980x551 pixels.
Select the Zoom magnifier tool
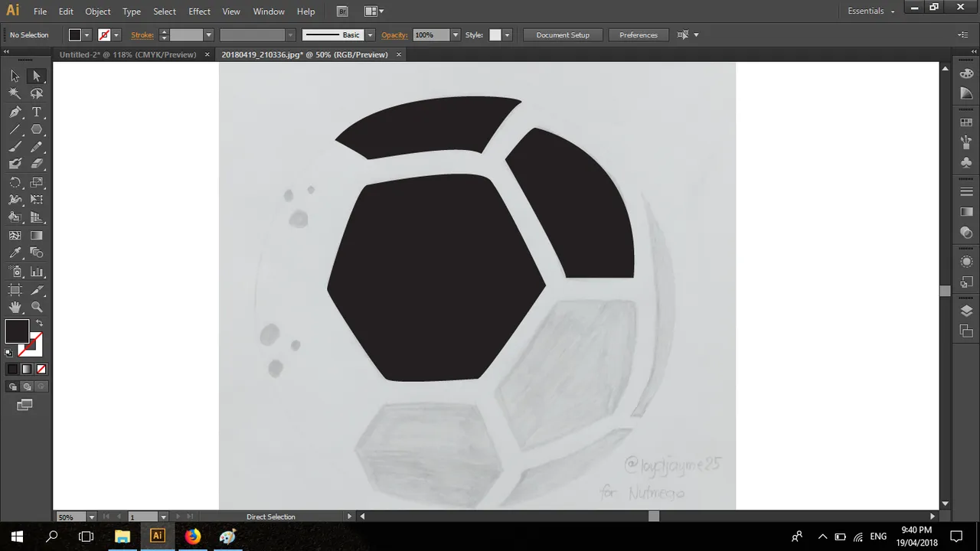coord(36,308)
